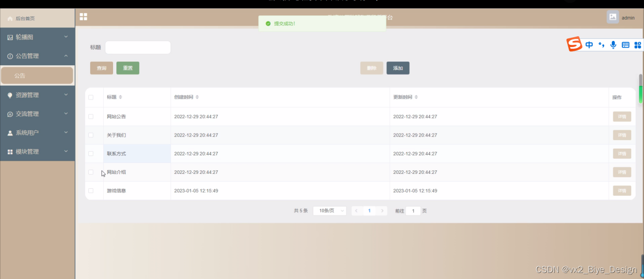Click the grid menu icon in top bar
Image resolution: width=644 pixels, height=279 pixels.
tap(83, 17)
